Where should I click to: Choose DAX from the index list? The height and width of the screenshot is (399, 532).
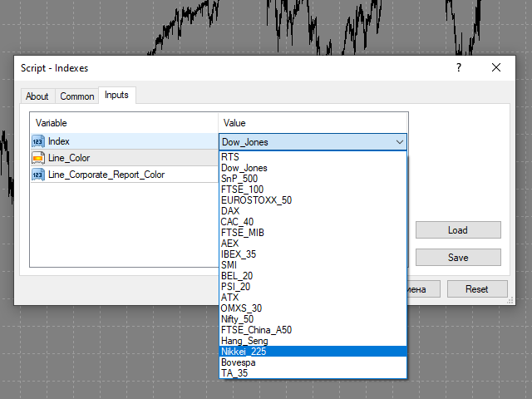tap(313, 211)
